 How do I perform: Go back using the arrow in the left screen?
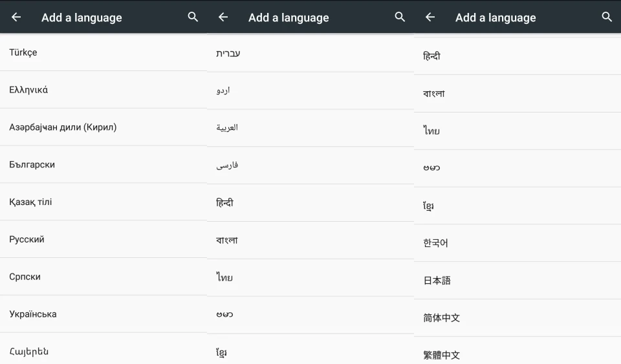tap(16, 17)
